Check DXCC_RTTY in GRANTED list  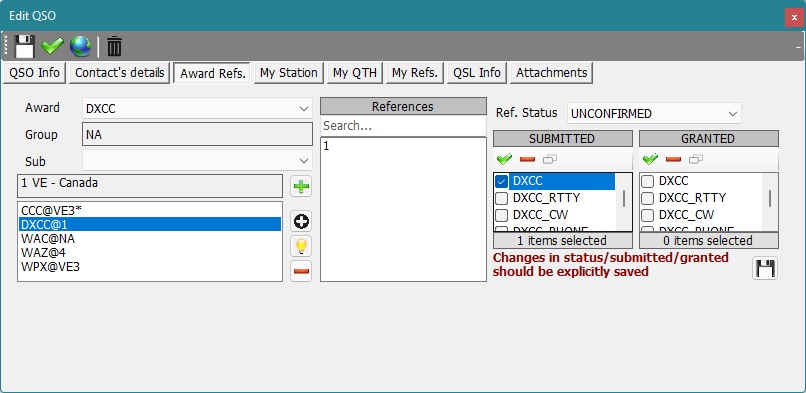tap(648, 198)
